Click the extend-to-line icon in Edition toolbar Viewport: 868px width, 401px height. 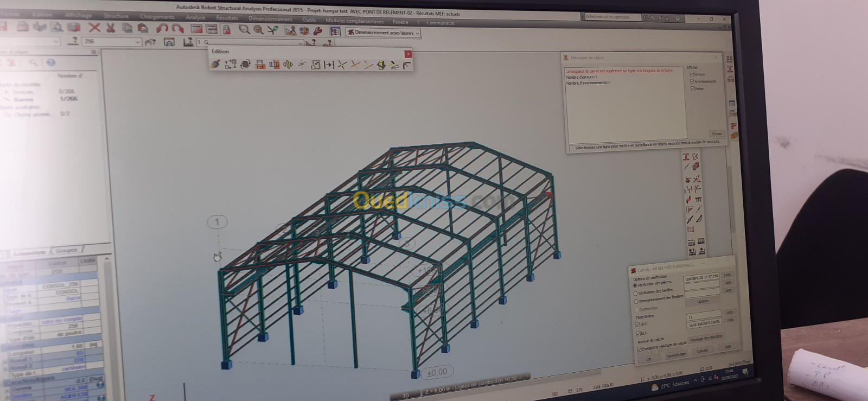pyautogui.click(x=329, y=65)
